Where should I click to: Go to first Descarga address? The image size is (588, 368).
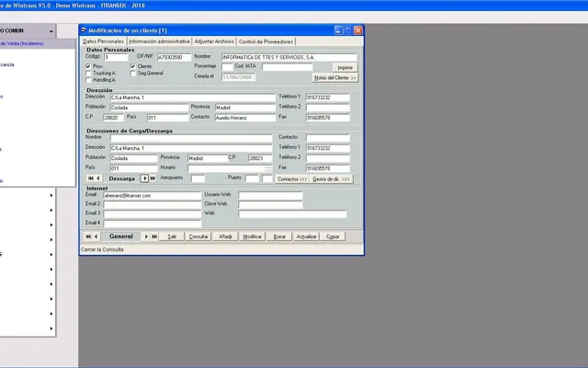coord(90,178)
